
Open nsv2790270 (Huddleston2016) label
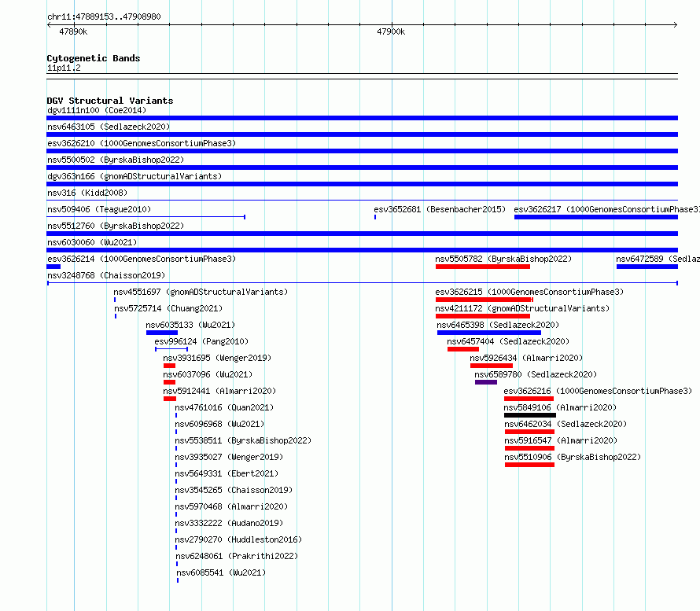pyautogui.click(x=238, y=539)
